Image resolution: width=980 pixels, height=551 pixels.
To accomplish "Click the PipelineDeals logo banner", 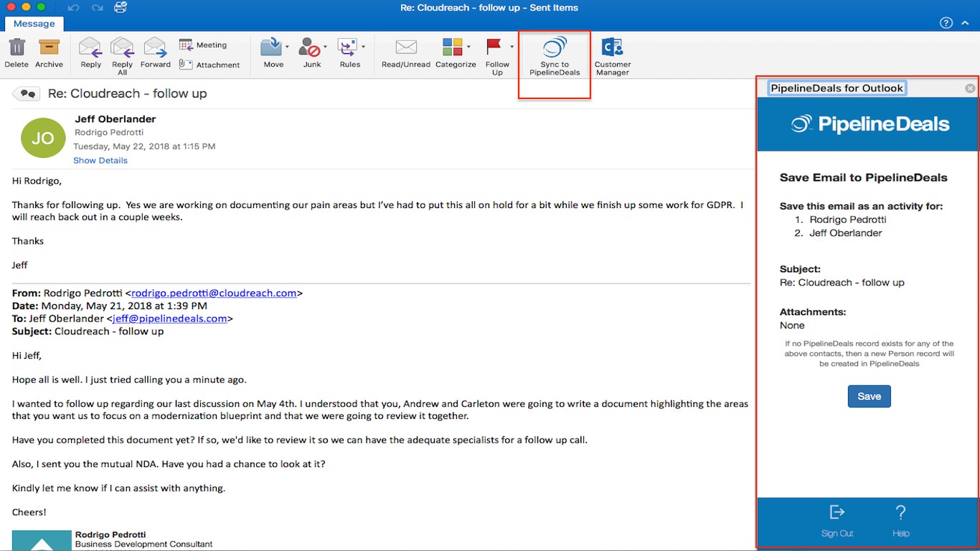I will pyautogui.click(x=870, y=124).
